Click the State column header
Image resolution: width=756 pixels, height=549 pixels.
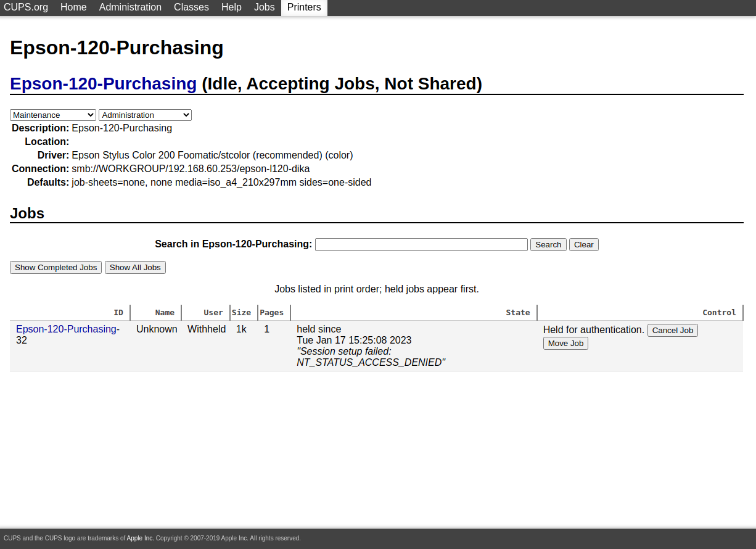coord(518,312)
